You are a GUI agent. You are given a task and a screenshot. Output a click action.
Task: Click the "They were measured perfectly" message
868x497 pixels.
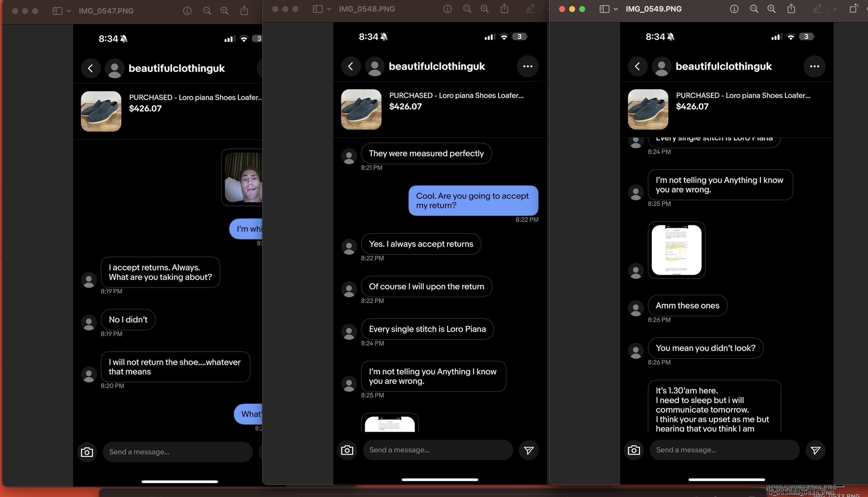(426, 154)
